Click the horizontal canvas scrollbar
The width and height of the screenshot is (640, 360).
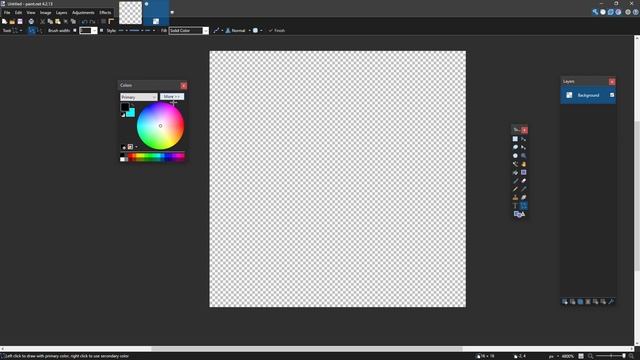pyautogui.click(x=307, y=349)
